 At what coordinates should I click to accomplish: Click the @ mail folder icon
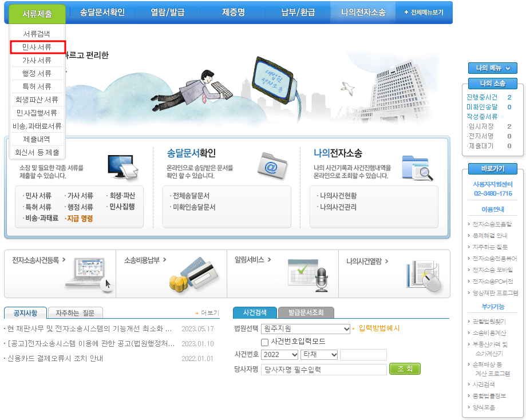[x=272, y=166]
